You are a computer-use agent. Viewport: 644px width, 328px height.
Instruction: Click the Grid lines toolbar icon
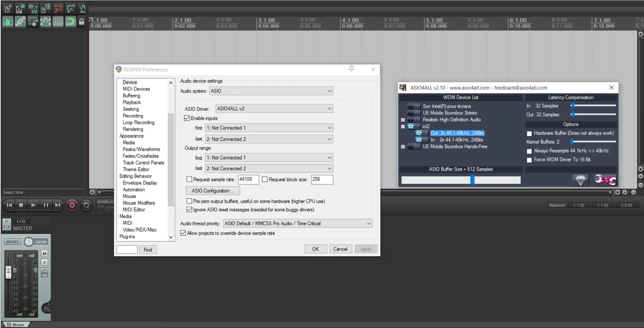58,22
